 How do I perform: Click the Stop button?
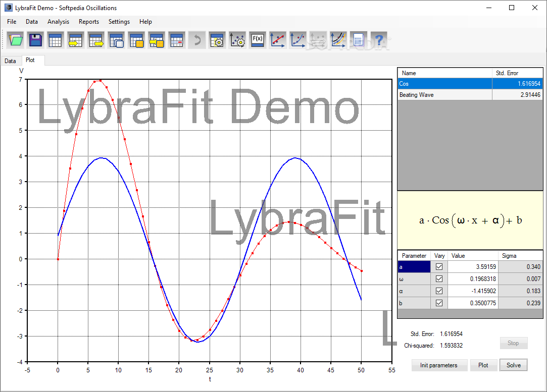coord(513,343)
